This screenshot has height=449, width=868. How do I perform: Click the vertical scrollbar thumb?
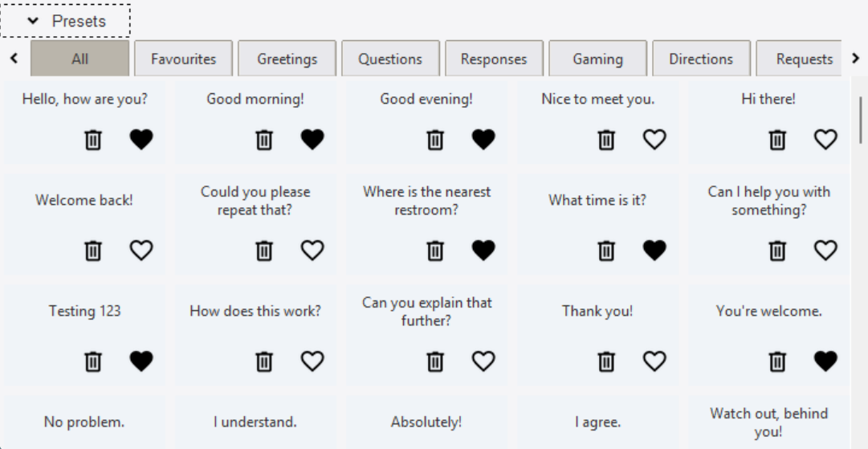point(860,120)
